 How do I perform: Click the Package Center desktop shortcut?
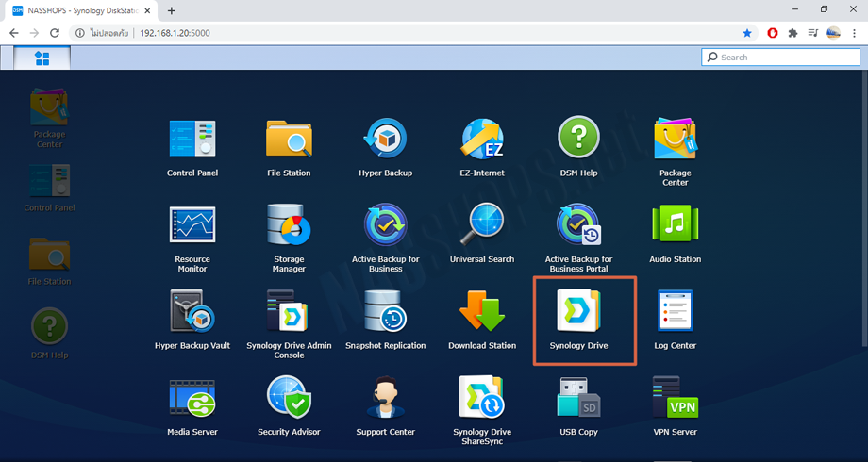tap(49, 118)
